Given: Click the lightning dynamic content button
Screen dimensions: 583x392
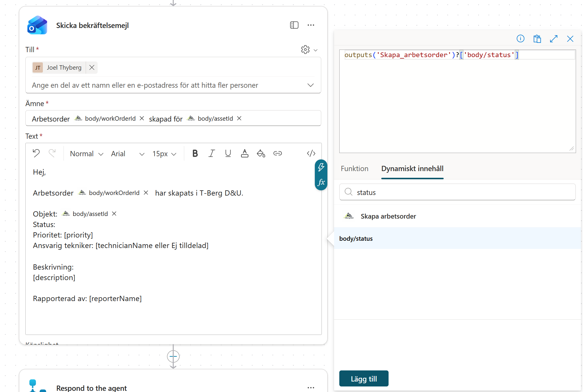Looking at the screenshot, I should tap(321, 167).
